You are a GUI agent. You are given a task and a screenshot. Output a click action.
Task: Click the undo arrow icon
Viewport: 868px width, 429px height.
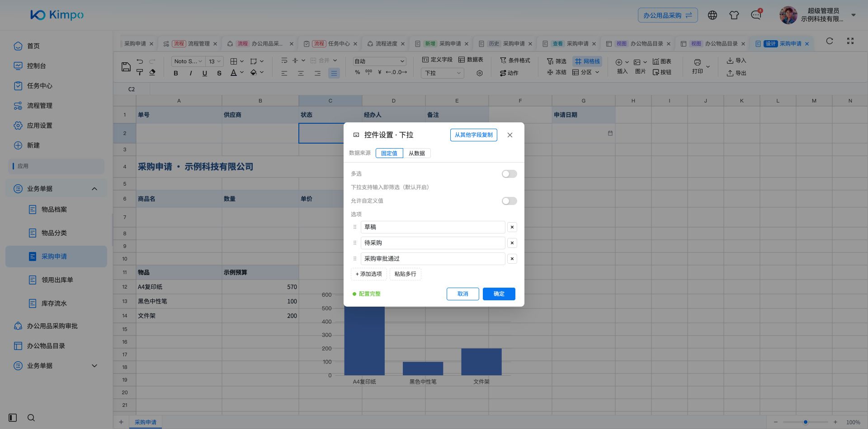140,61
